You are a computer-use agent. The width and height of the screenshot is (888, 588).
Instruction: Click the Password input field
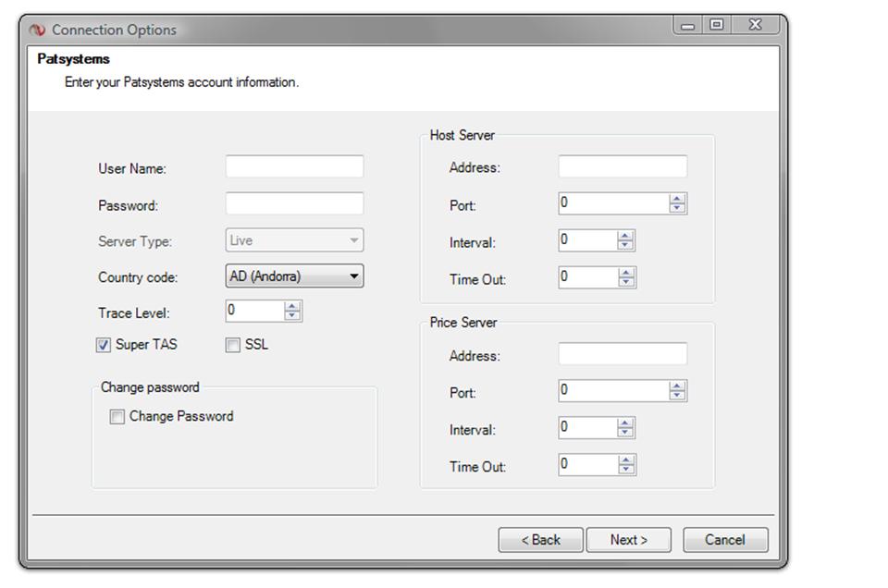point(294,203)
